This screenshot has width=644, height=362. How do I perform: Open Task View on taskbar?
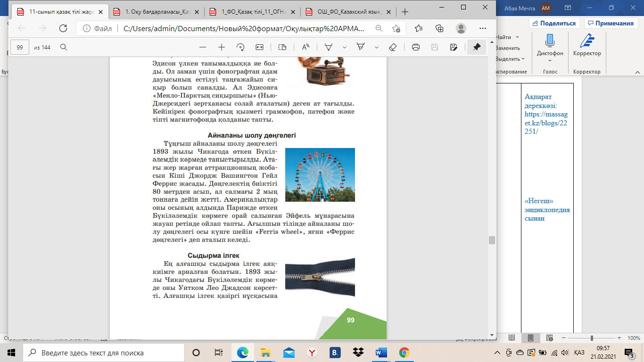pyautogui.click(x=219, y=353)
